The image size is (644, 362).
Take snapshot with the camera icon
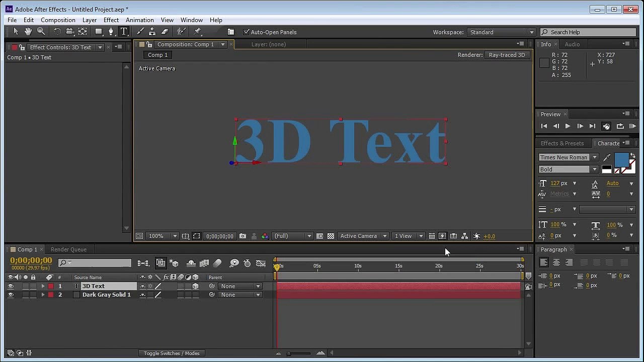[x=243, y=236]
